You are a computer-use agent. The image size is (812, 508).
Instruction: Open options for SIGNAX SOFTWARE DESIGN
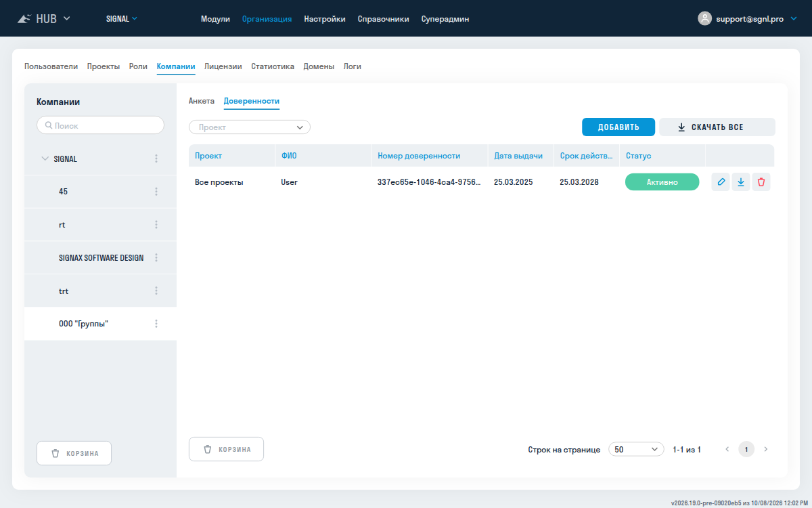click(156, 257)
